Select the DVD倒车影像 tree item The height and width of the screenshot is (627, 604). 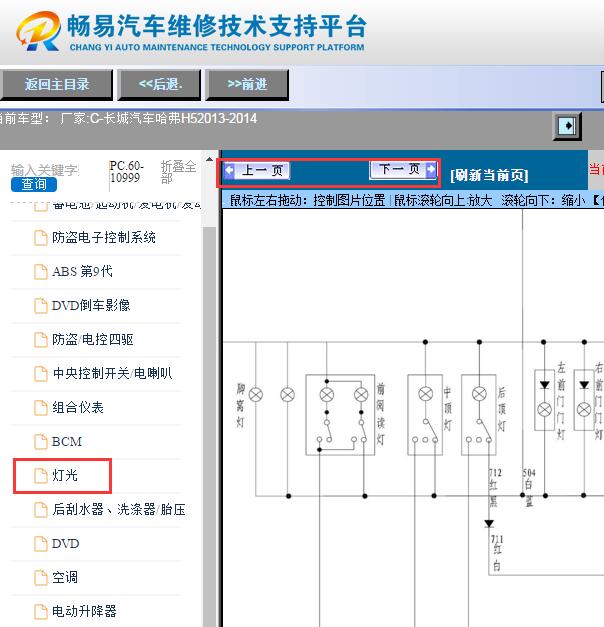point(91,306)
